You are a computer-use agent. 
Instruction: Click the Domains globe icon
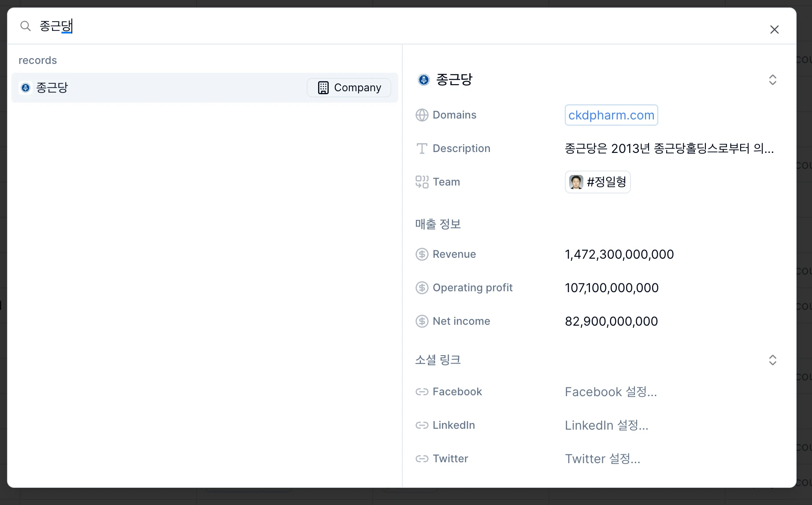(422, 115)
